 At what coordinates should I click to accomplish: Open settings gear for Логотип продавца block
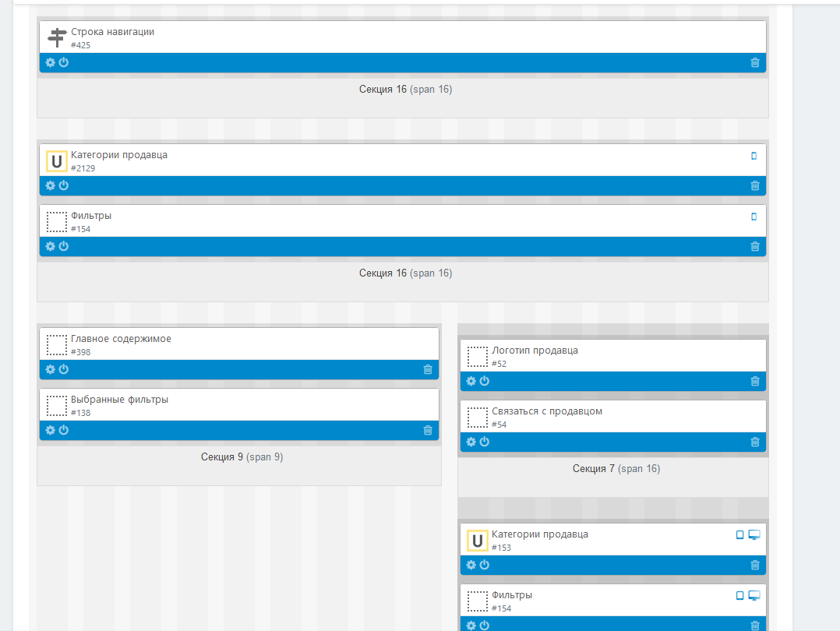point(471,381)
